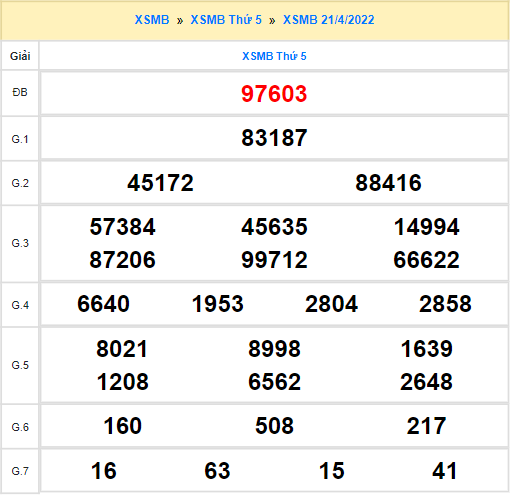Select sixth prize number 217
The image size is (511, 495).
click(x=426, y=426)
